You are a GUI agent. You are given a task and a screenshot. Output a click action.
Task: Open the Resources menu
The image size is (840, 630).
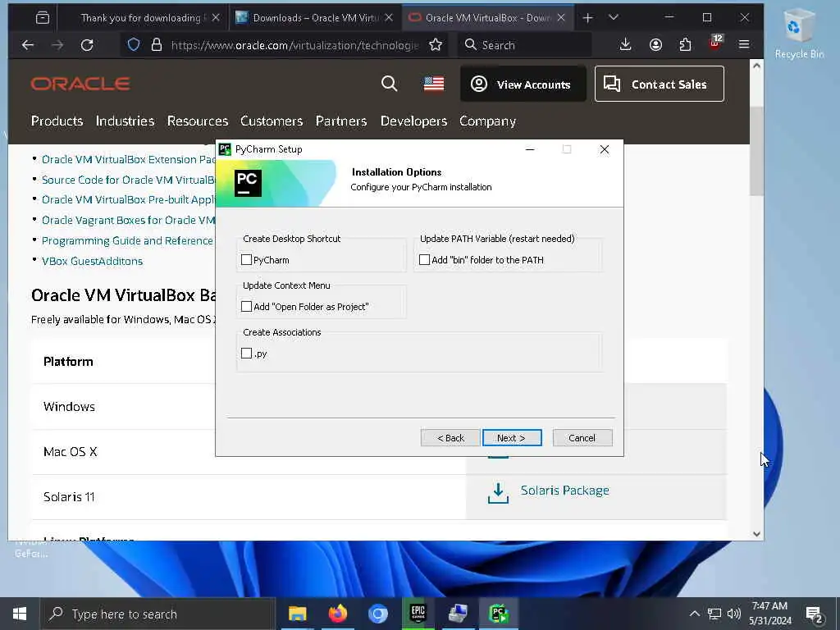point(198,121)
